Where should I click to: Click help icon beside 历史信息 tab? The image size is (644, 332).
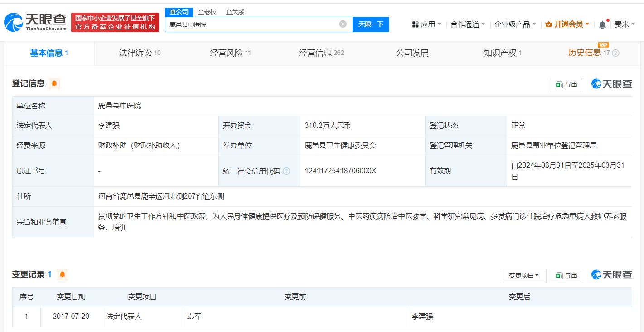click(x=615, y=53)
